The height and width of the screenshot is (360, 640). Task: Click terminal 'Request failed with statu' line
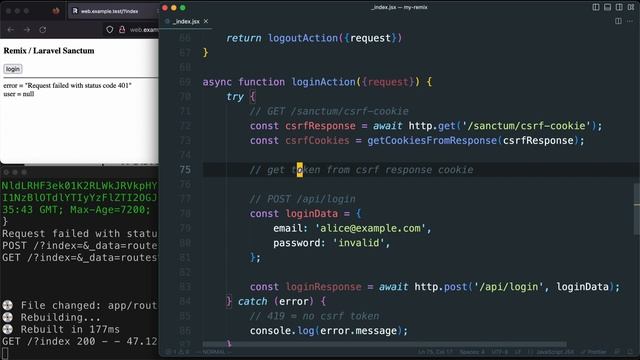(x=80, y=233)
